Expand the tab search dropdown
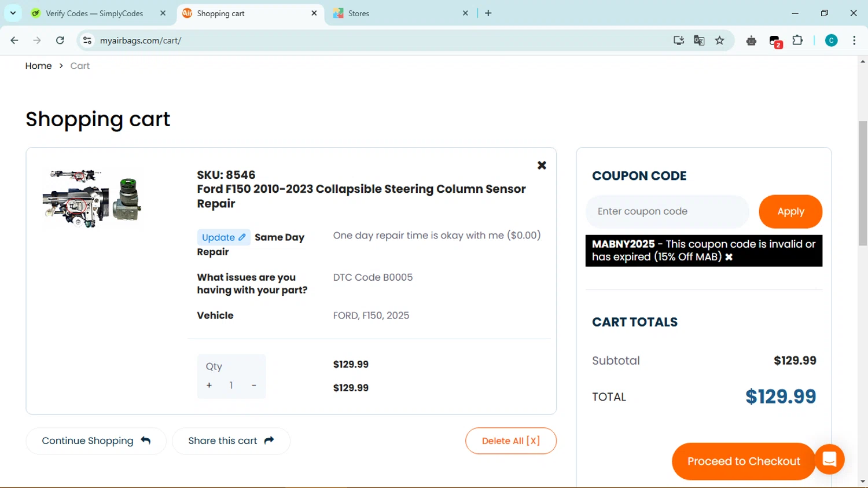868x488 pixels. (x=13, y=13)
